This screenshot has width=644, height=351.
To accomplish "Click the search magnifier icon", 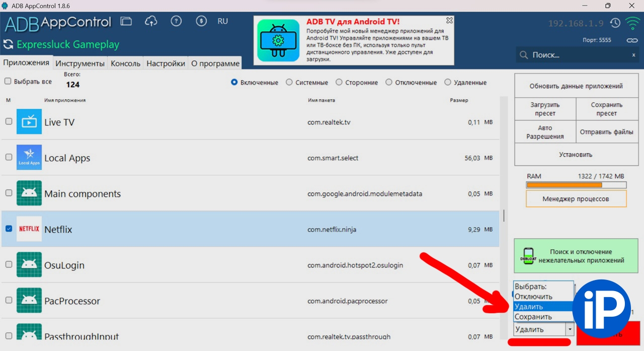I will [524, 55].
